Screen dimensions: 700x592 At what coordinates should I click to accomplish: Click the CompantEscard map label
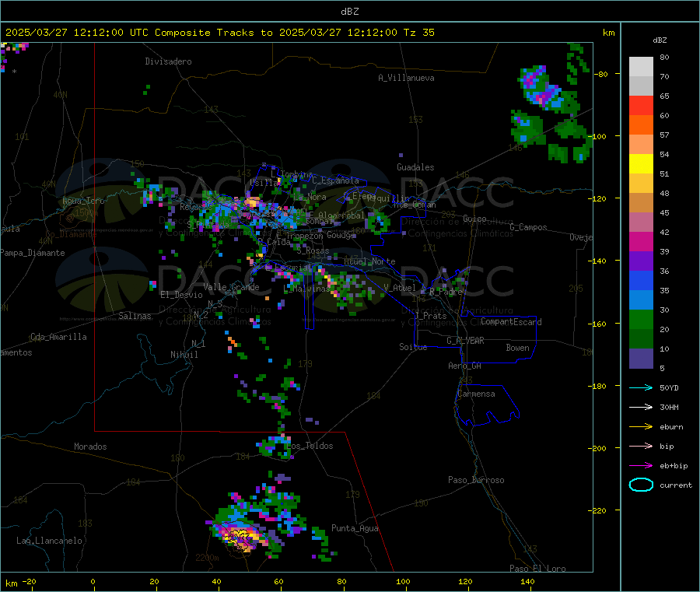click(511, 322)
